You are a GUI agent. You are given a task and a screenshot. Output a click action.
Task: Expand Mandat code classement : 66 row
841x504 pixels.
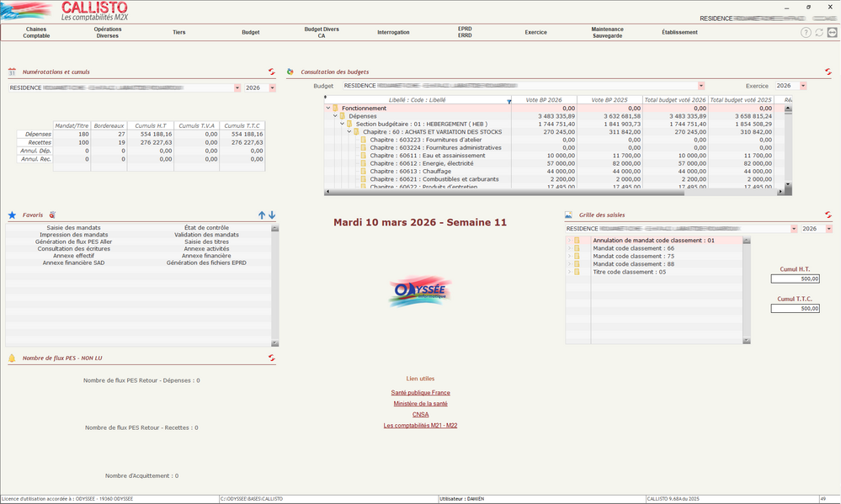569,248
